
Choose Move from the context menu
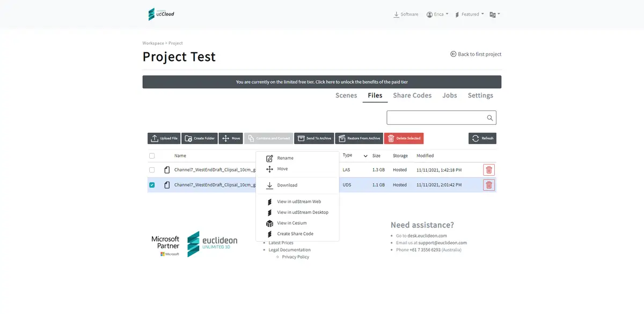(297, 169)
